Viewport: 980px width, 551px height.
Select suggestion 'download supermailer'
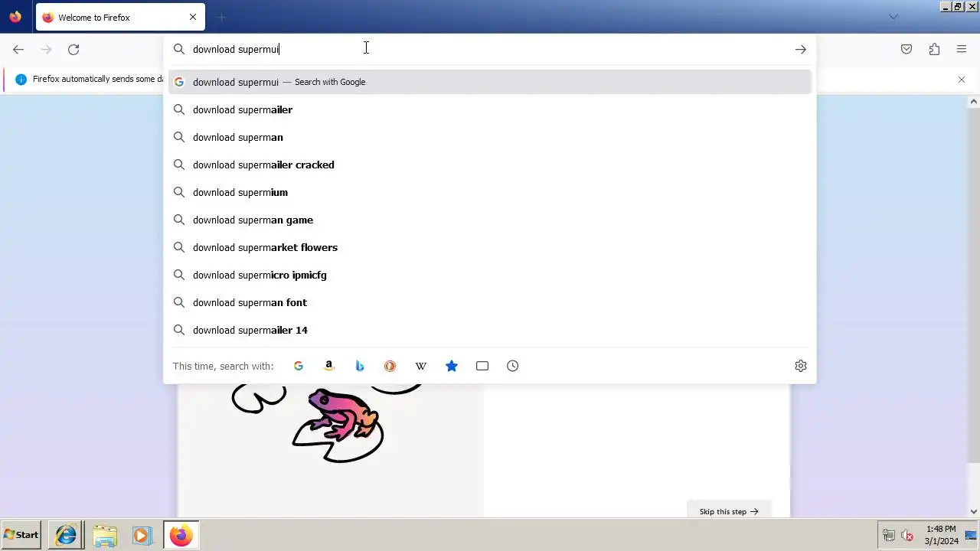coord(490,109)
